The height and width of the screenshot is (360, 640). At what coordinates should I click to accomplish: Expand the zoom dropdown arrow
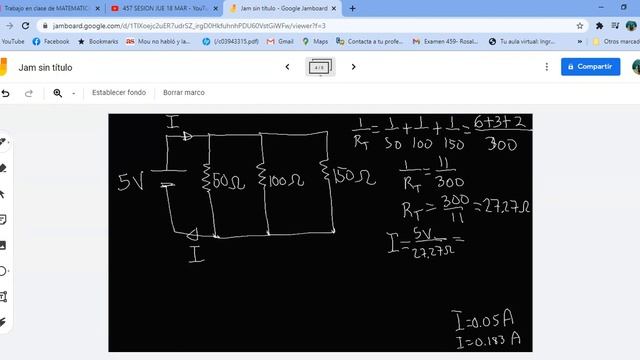pos(73,93)
